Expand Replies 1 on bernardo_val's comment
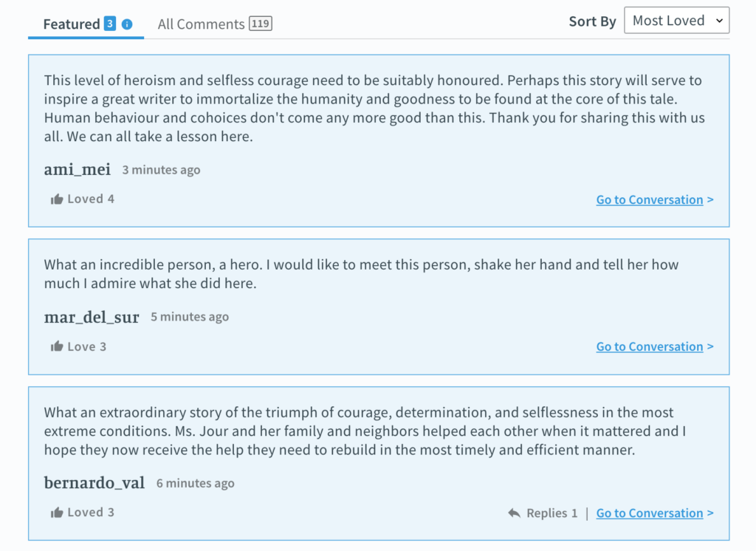 543,513
